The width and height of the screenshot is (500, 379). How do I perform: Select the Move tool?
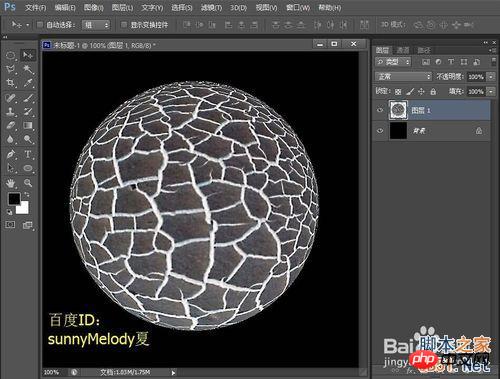[x=28, y=55]
